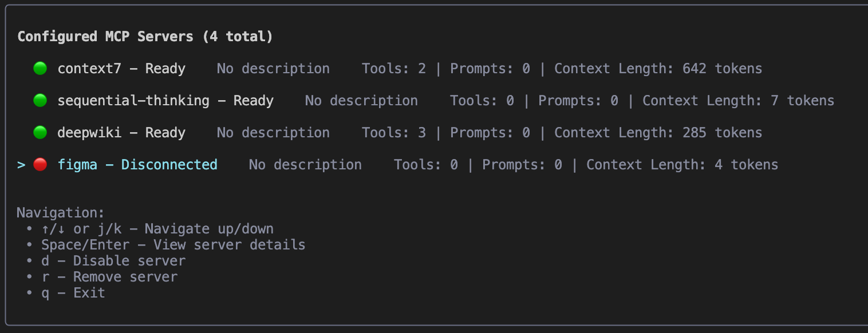Select the sequential-thinking – Ready server entry

[165, 101]
